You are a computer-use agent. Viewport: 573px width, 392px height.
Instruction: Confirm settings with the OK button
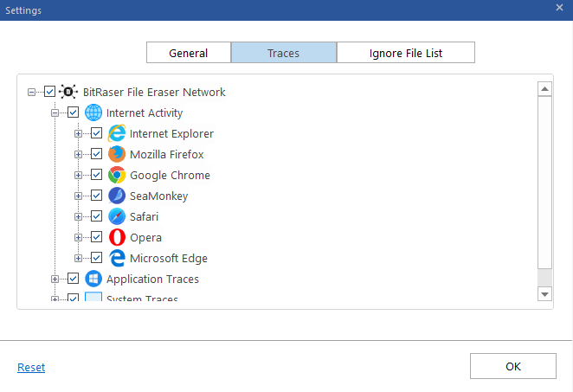coord(513,366)
